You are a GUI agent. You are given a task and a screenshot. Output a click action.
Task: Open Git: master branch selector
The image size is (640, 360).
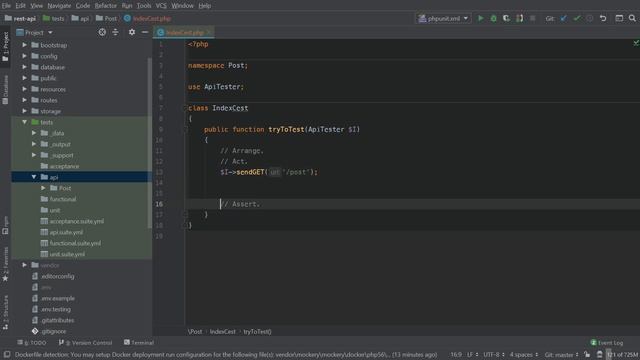[x=562, y=355]
